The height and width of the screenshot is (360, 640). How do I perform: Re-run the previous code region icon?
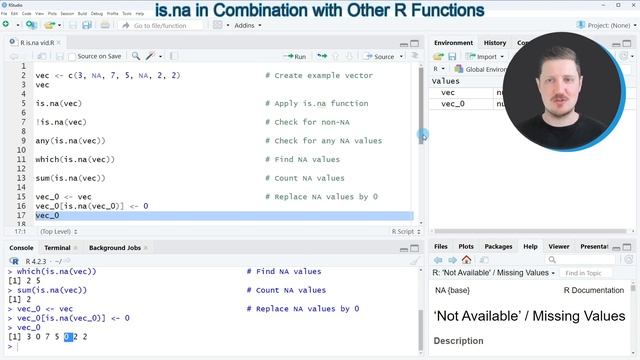point(322,56)
